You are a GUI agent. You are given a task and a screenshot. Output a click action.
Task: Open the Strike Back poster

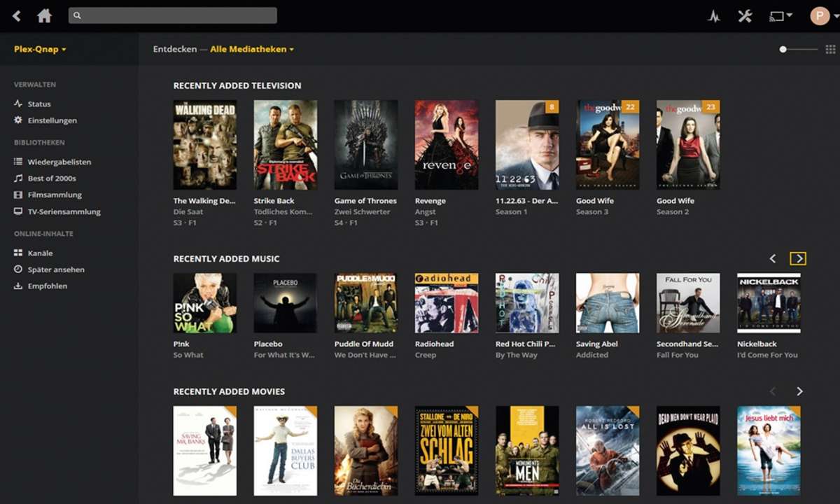[x=286, y=145]
